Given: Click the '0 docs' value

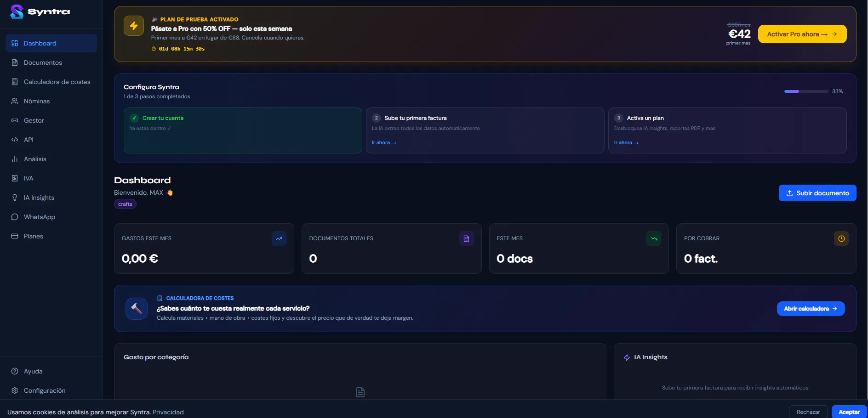Looking at the screenshot, I should coord(514,259).
